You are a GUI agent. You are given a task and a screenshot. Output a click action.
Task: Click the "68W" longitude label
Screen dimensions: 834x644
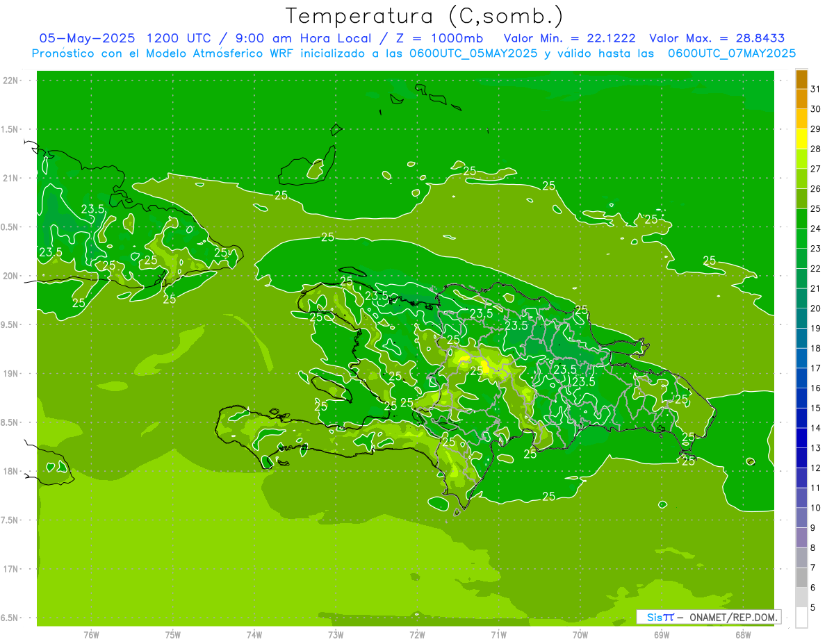click(x=743, y=635)
